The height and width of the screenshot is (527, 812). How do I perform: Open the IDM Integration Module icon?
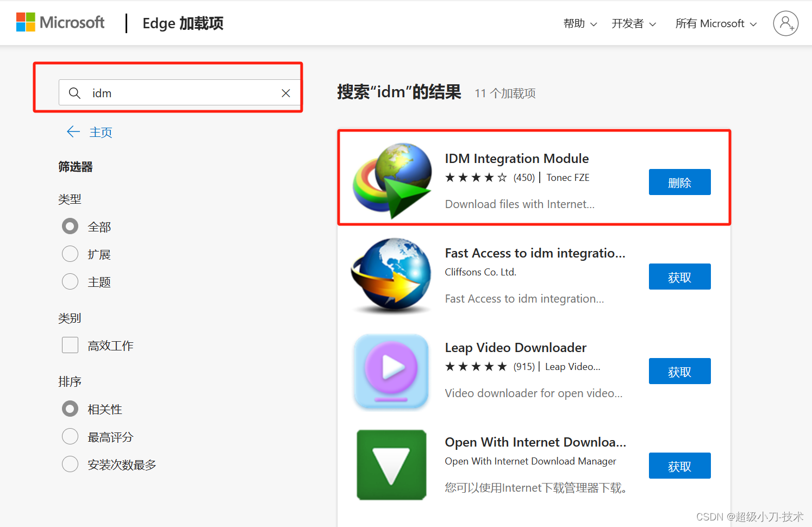(x=392, y=180)
